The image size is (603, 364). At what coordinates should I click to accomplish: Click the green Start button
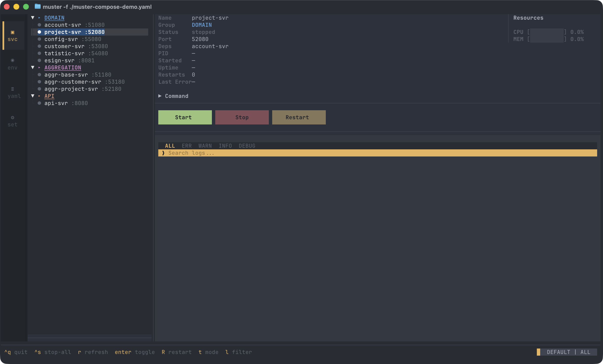point(185,117)
